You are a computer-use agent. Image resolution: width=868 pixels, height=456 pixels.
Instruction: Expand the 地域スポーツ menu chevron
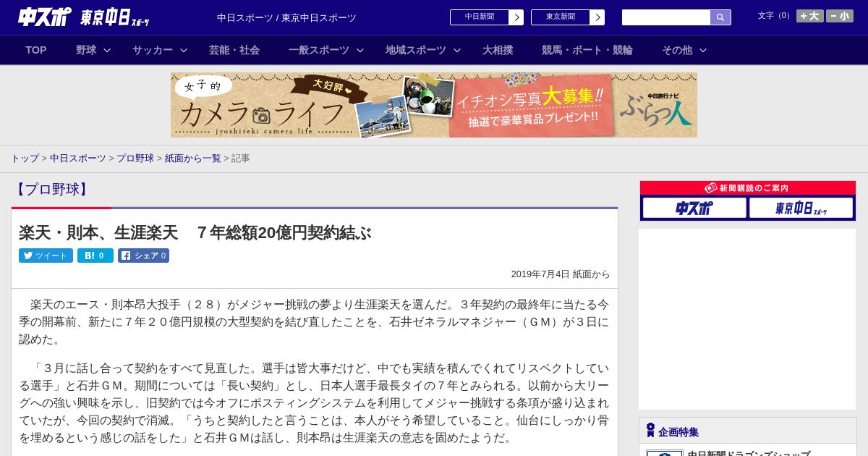pyautogui.click(x=457, y=50)
